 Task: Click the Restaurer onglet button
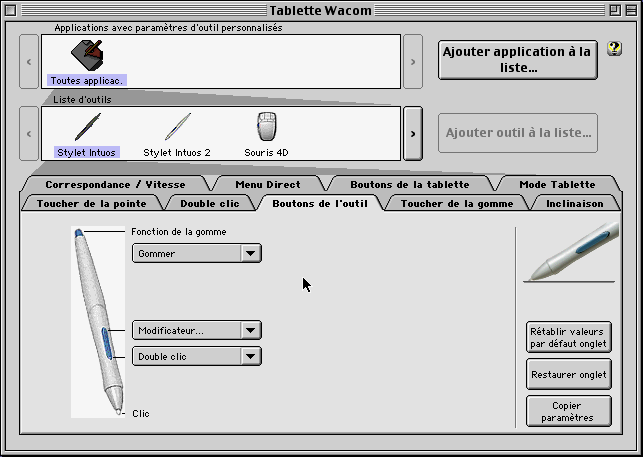click(x=569, y=374)
